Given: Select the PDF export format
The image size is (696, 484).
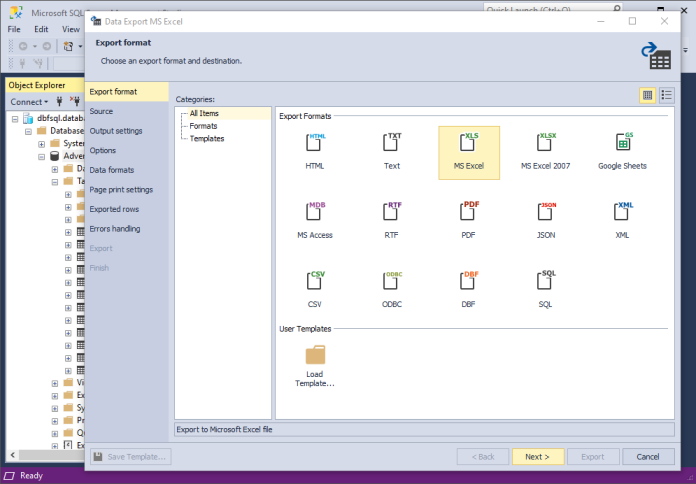Looking at the screenshot, I should coord(469,221).
